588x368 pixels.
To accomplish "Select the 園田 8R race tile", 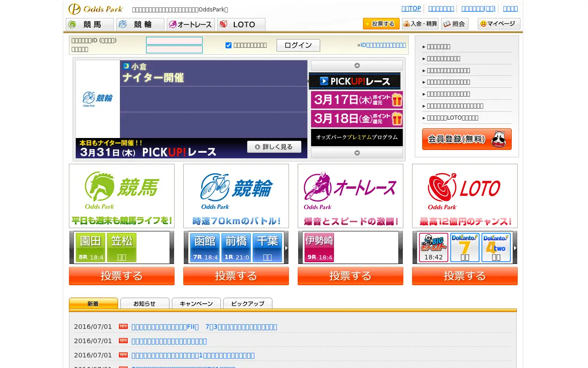I will click(90, 247).
